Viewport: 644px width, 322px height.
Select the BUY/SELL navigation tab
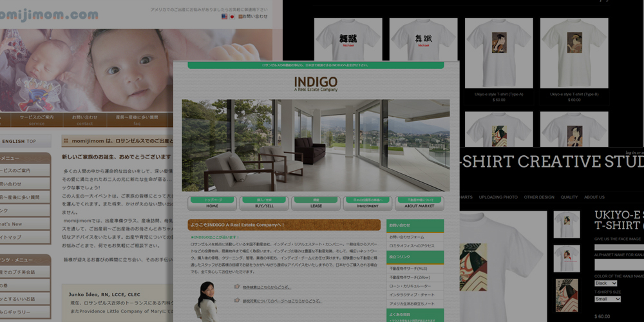(x=264, y=204)
